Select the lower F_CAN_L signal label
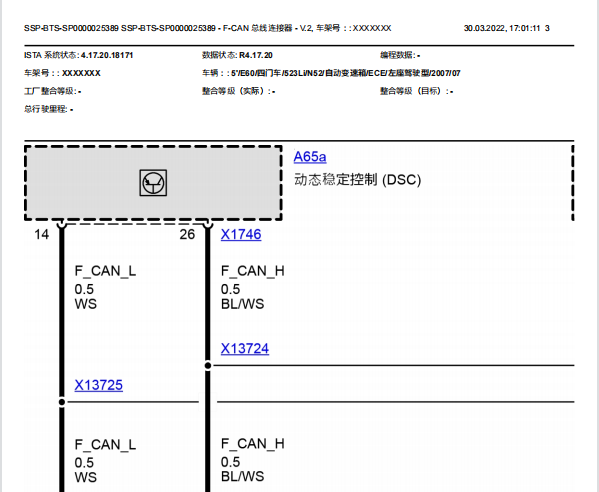This screenshot has width=599, height=492. tap(105, 445)
